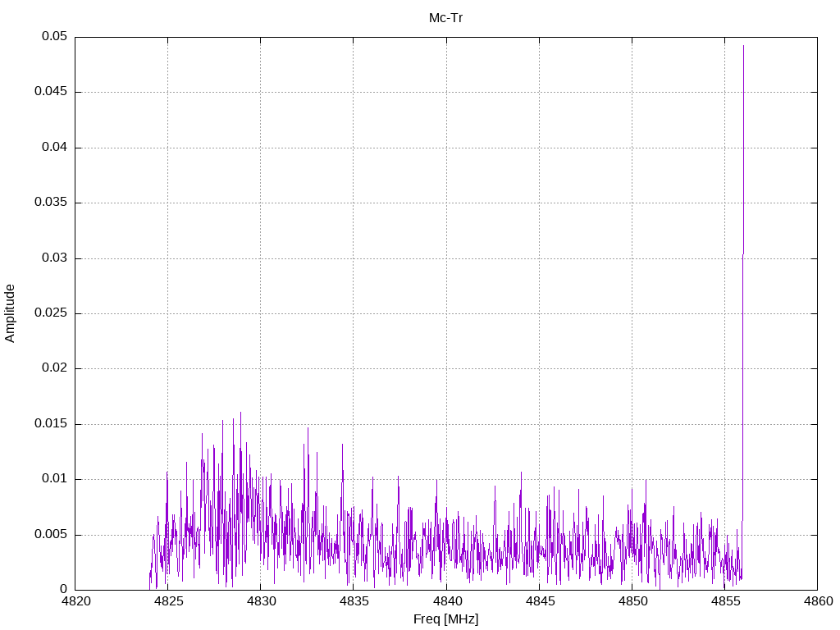
Task: Click the 4845 x-axis tick label
Action: tap(540, 601)
